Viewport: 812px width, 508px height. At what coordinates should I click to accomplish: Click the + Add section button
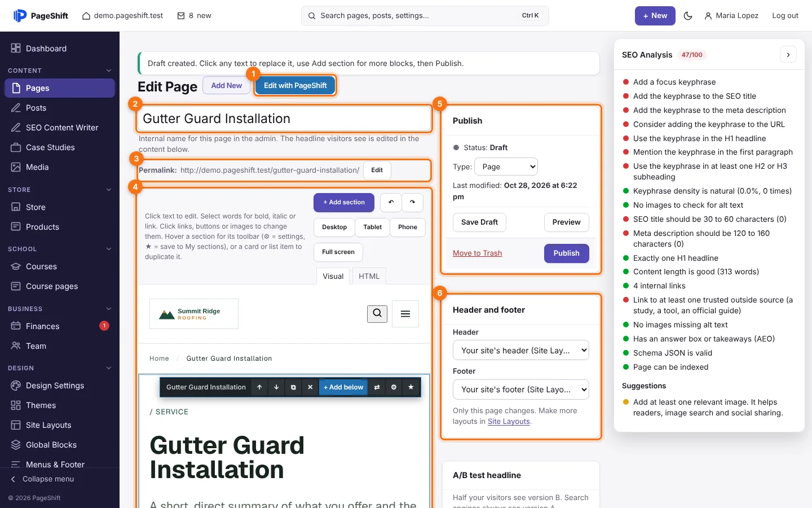[x=344, y=202]
